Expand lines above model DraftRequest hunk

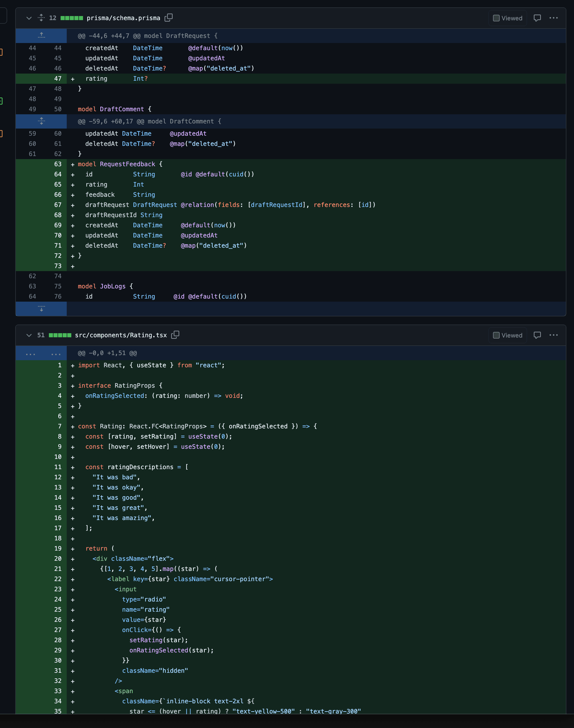[x=41, y=36]
